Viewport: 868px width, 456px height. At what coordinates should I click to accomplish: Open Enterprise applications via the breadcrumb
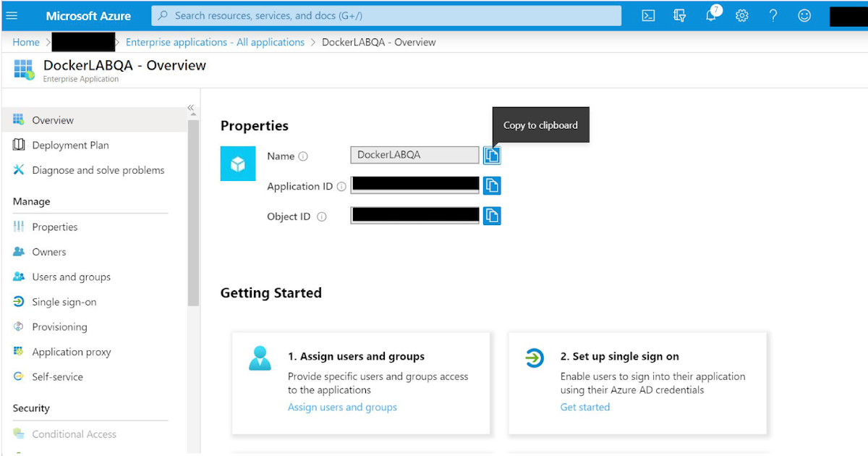click(x=215, y=42)
